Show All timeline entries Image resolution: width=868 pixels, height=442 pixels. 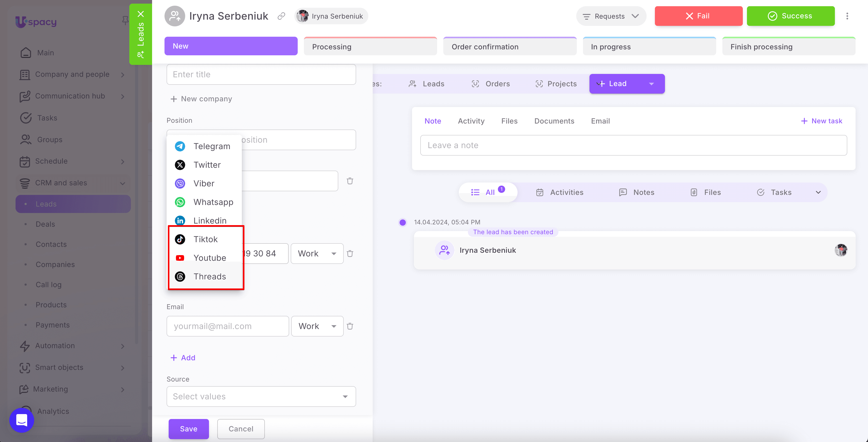coord(488,192)
